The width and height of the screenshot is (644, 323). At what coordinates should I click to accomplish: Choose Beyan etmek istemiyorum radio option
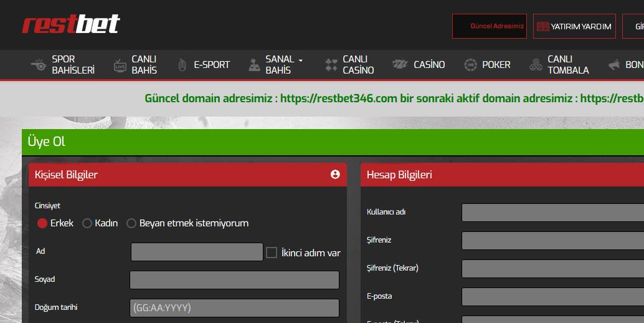(131, 223)
